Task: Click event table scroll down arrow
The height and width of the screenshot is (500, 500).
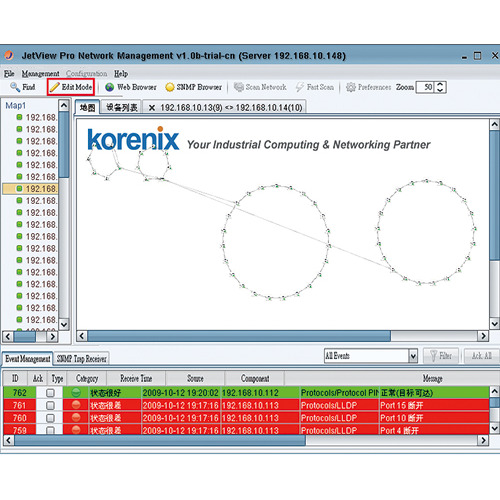Action: click(x=495, y=428)
